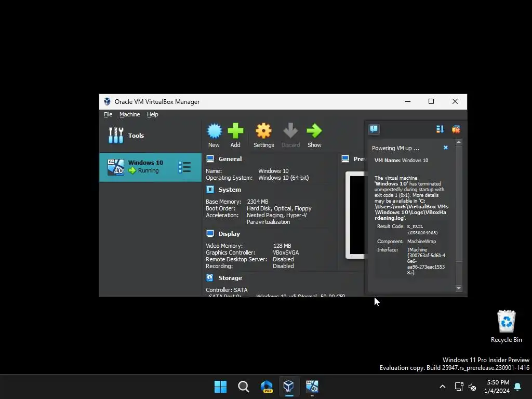Click the VirtualBox Manager title bar icon
The width and height of the screenshot is (532, 399).
(x=107, y=101)
